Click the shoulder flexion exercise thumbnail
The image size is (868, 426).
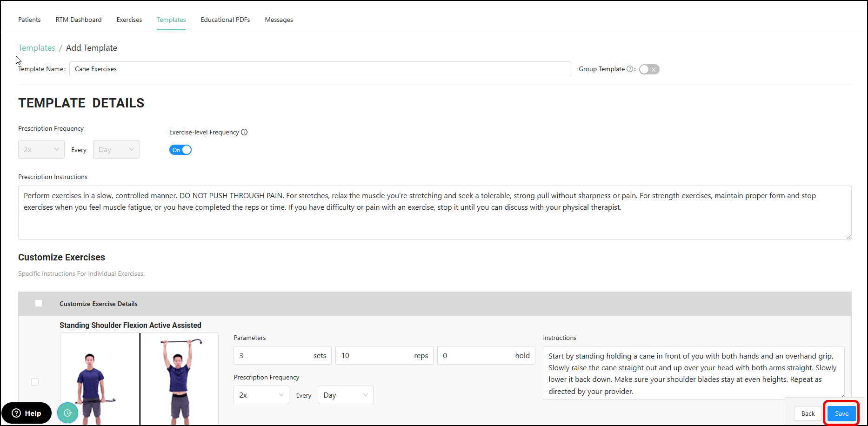coord(139,379)
